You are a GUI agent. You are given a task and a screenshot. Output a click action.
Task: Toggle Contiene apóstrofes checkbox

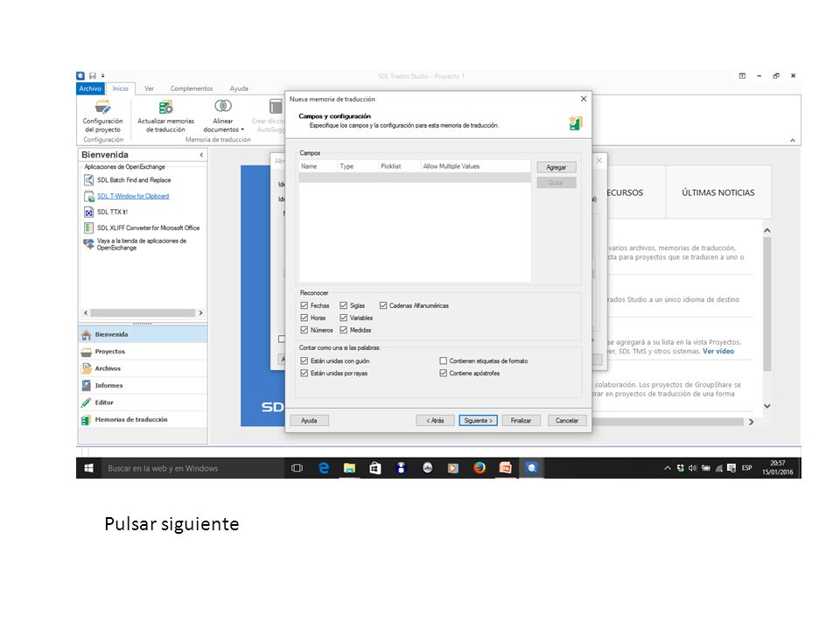point(443,374)
